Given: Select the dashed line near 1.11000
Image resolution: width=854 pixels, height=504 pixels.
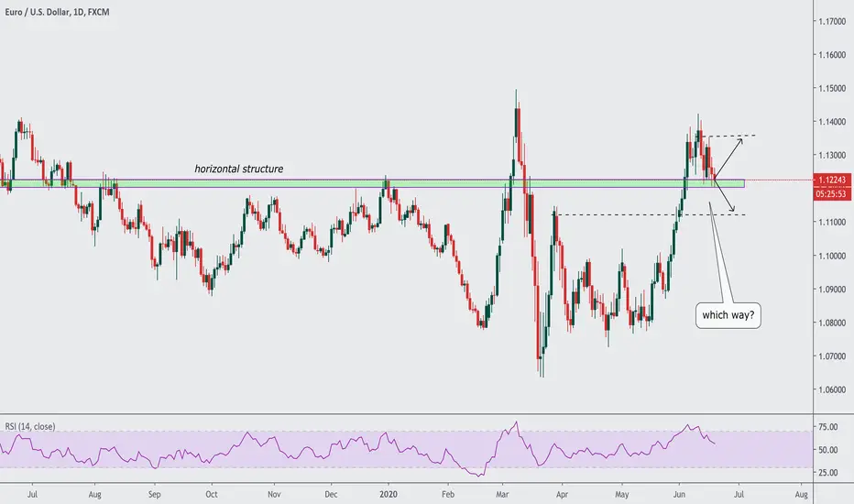Looking at the screenshot, I should [651, 214].
